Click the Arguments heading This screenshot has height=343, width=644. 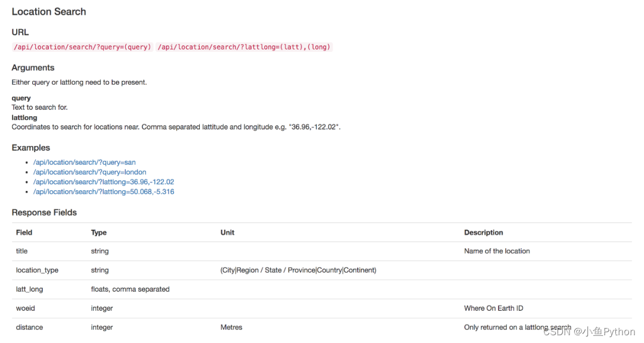tap(33, 68)
